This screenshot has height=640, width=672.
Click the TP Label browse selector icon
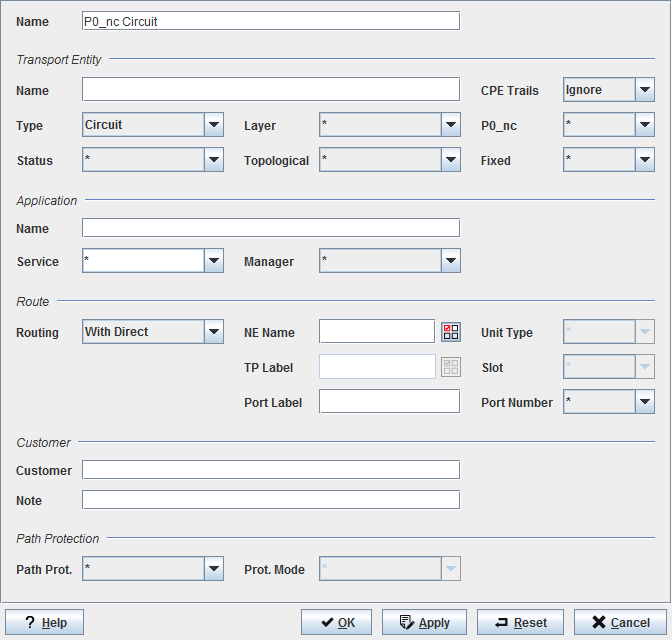(451, 367)
